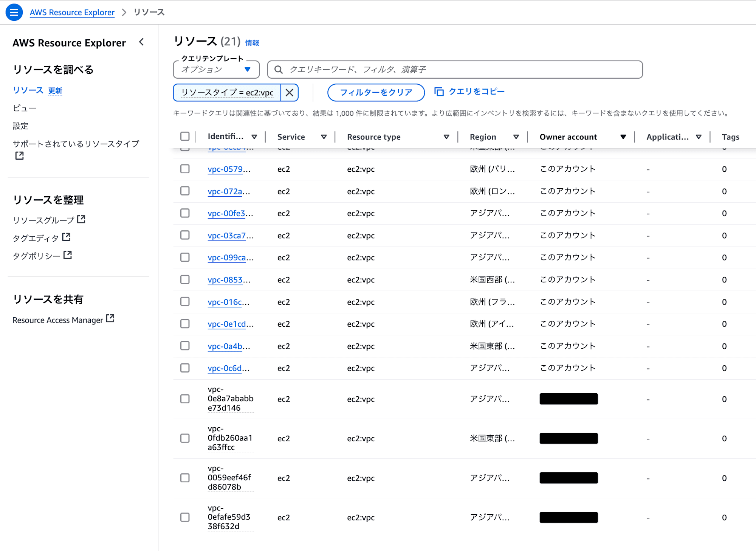
Task: Click the 情報 info link by heading
Action: point(252,43)
